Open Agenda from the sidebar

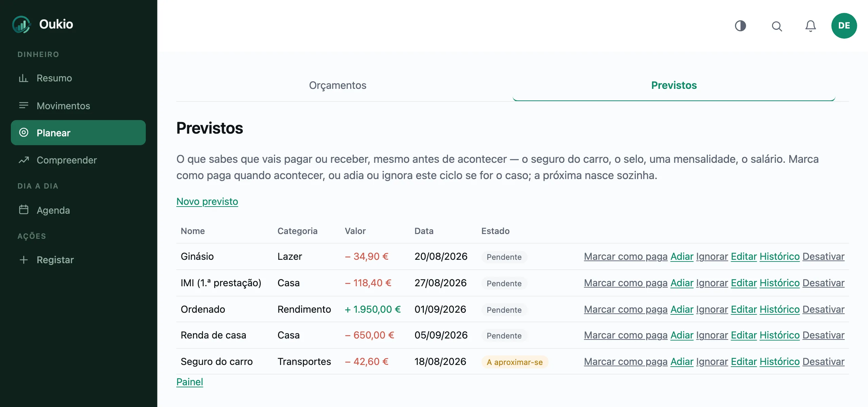78,210
